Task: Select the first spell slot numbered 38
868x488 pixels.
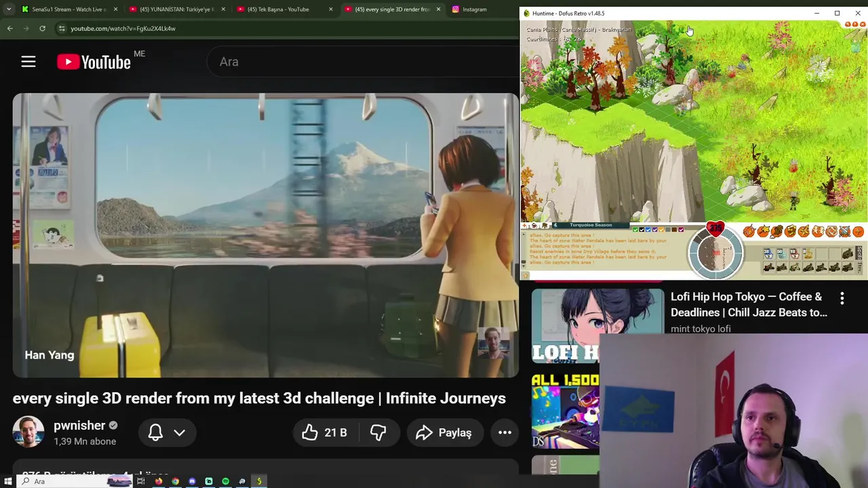Action: tap(768, 253)
